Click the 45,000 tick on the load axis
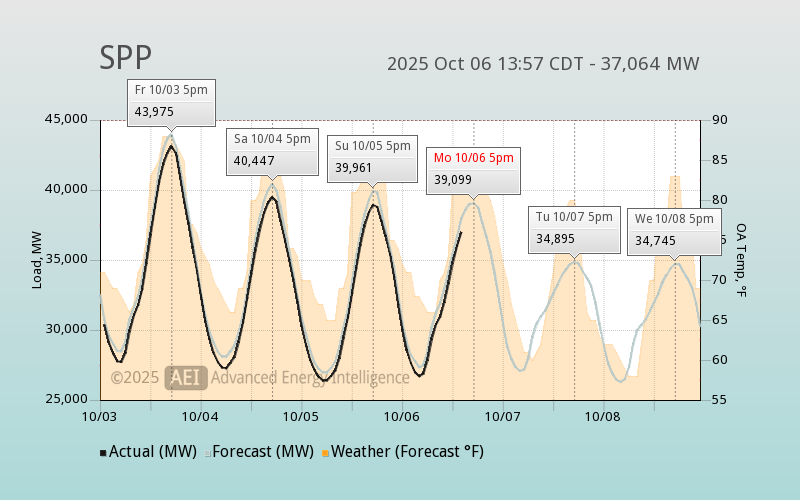Image resolution: width=800 pixels, height=500 pixels. tap(66, 120)
